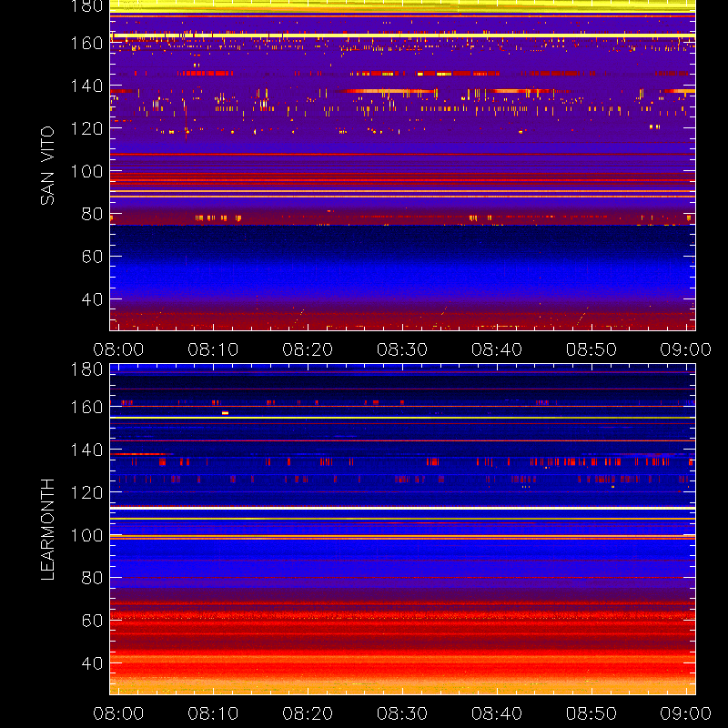Image resolution: width=728 pixels, height=728 pixels.
Task: Click the 08:20 time label below Learmonth plot
Action: [x=308, y=713]
